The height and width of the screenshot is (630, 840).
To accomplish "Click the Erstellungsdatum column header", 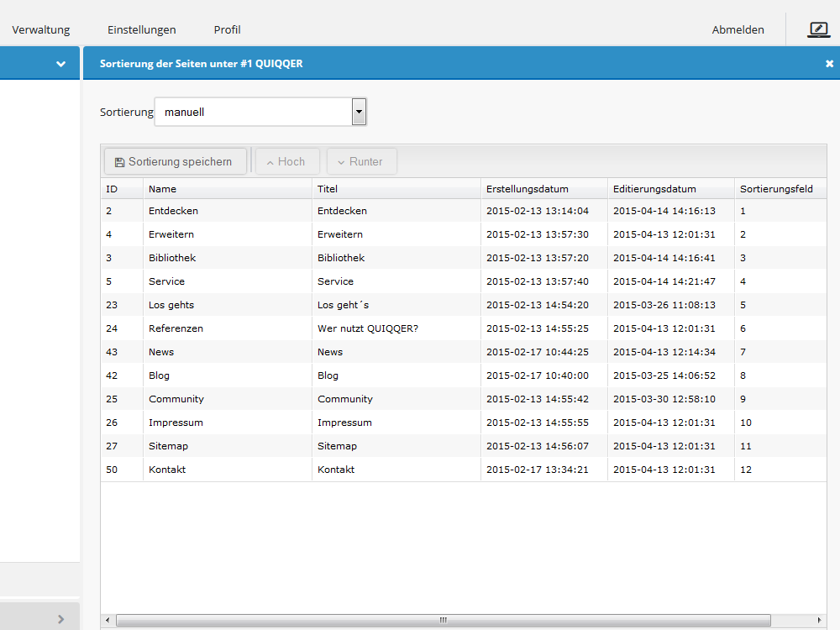I will (528, 189).
